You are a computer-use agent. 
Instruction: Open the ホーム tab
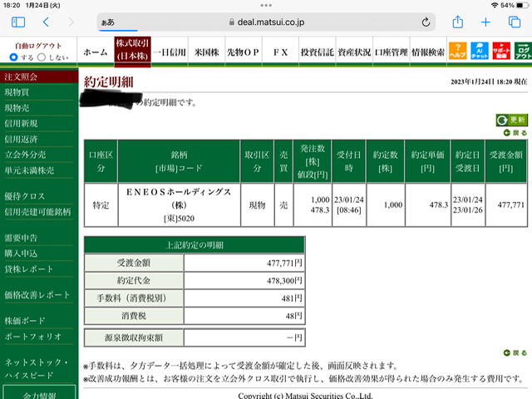[x=96, y=52]
